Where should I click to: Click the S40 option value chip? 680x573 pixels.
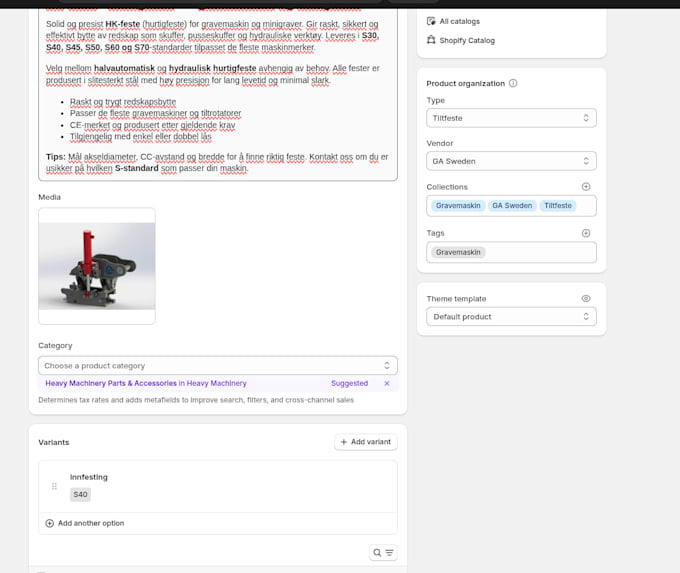coord(80,494)
